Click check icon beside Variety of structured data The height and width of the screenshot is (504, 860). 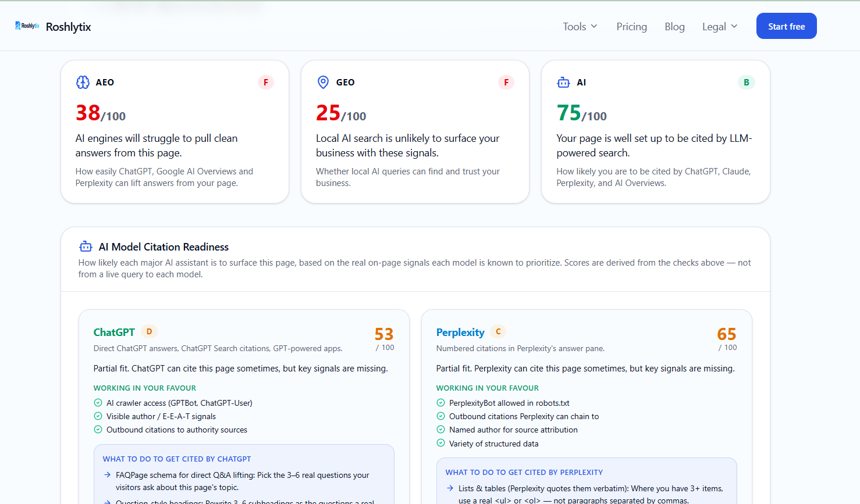click(x=440, y=444)
